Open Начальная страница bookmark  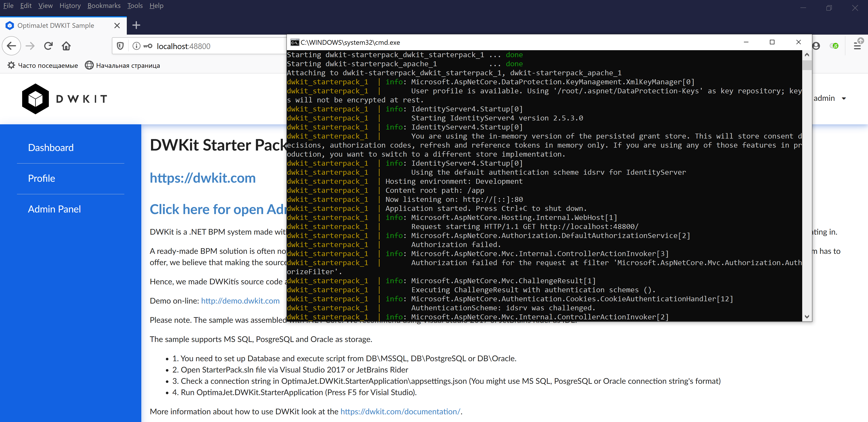(x=122, y=65)
